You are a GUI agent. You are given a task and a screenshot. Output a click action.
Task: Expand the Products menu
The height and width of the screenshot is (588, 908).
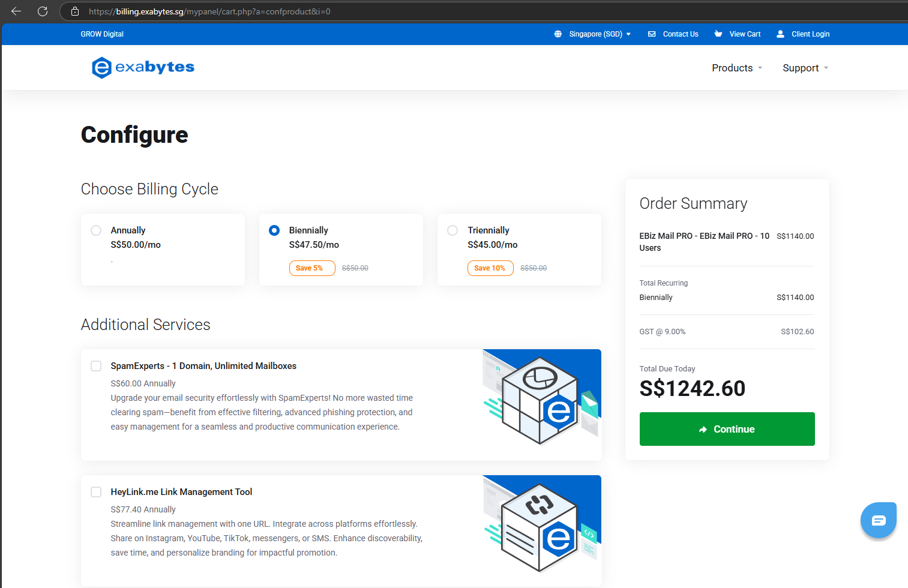pos(737,68)
